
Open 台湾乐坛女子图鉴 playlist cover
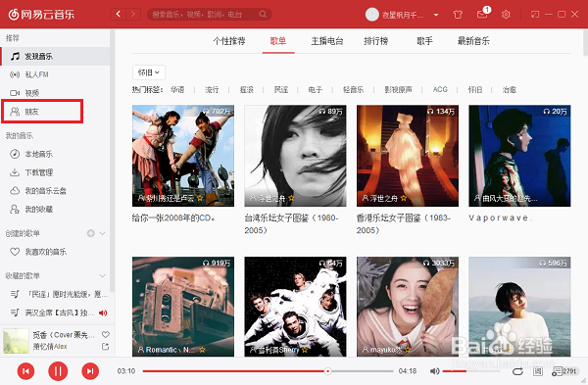(295, 156)
